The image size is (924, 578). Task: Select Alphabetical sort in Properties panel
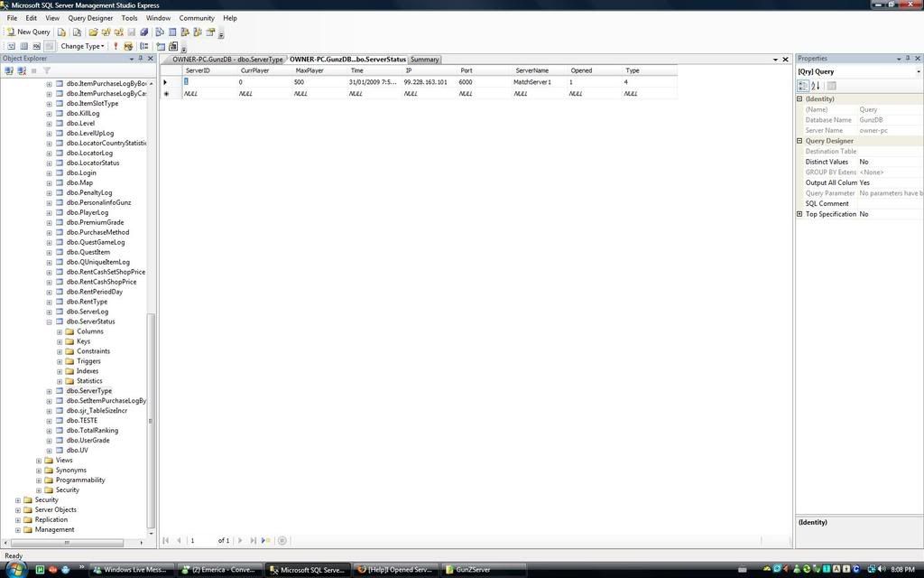point(816,86)
